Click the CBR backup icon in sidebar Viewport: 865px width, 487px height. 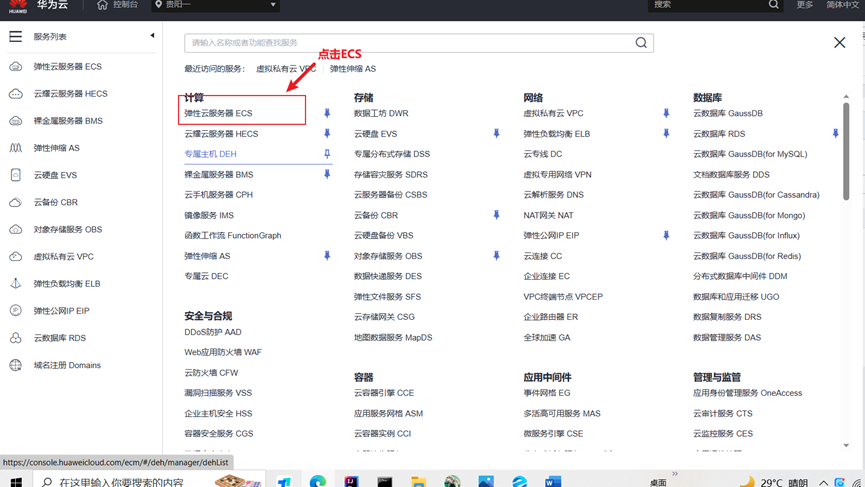15,202
